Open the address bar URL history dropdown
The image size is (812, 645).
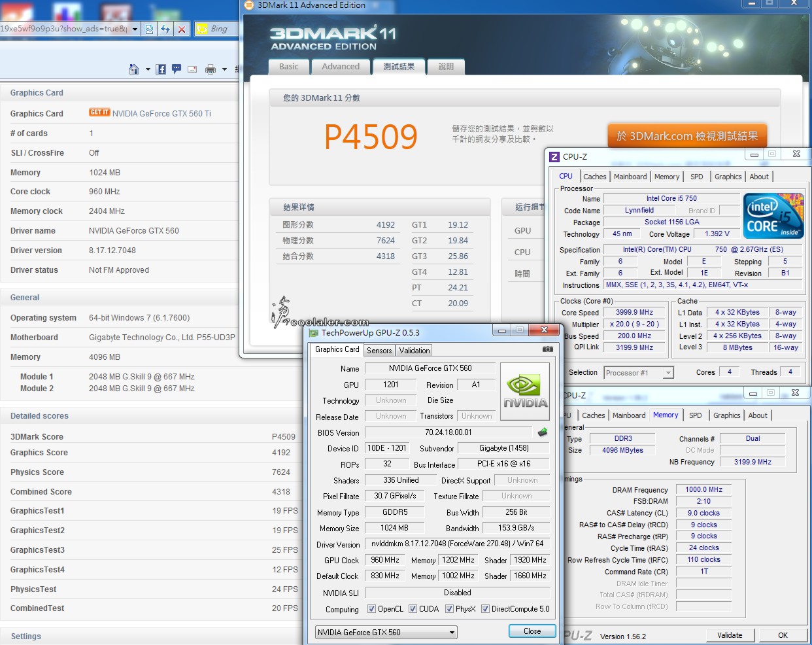(135, 29)
